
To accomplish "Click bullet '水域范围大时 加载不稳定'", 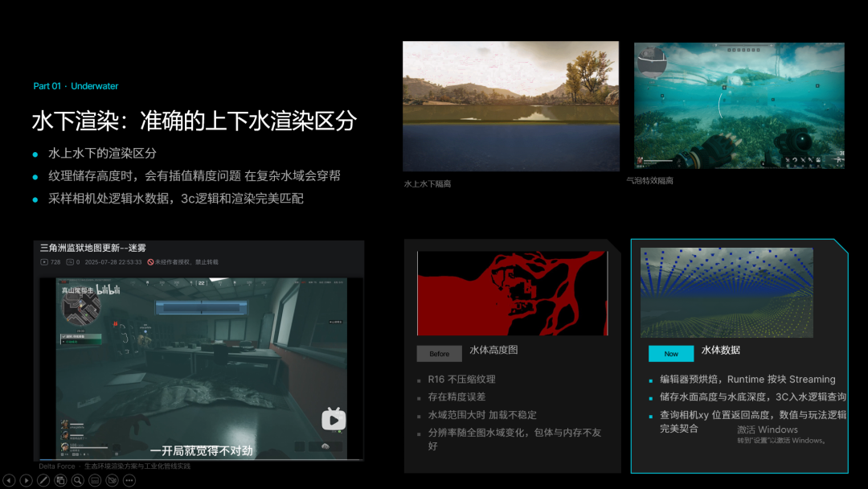I will (482, 415).
